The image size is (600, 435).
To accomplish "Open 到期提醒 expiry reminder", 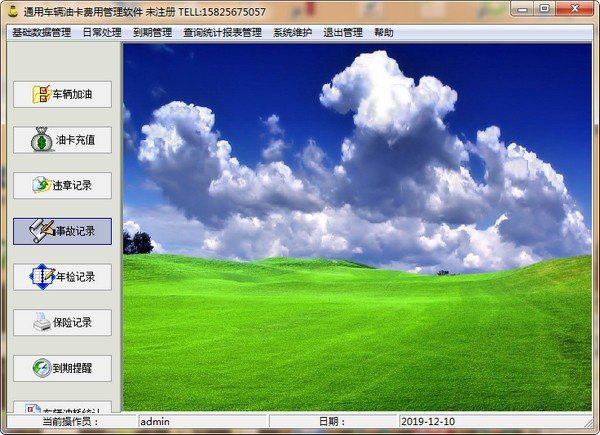I will [x=62, y=367].
